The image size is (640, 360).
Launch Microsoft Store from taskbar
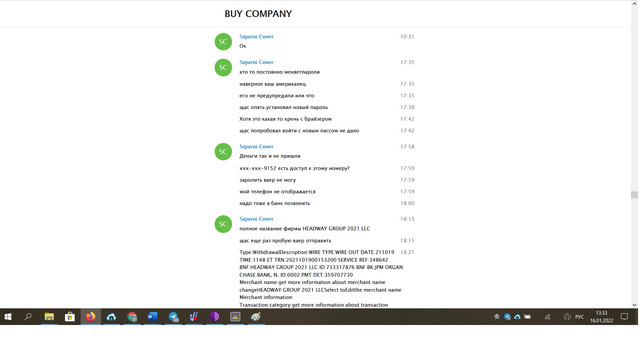[x=70, y=317]
